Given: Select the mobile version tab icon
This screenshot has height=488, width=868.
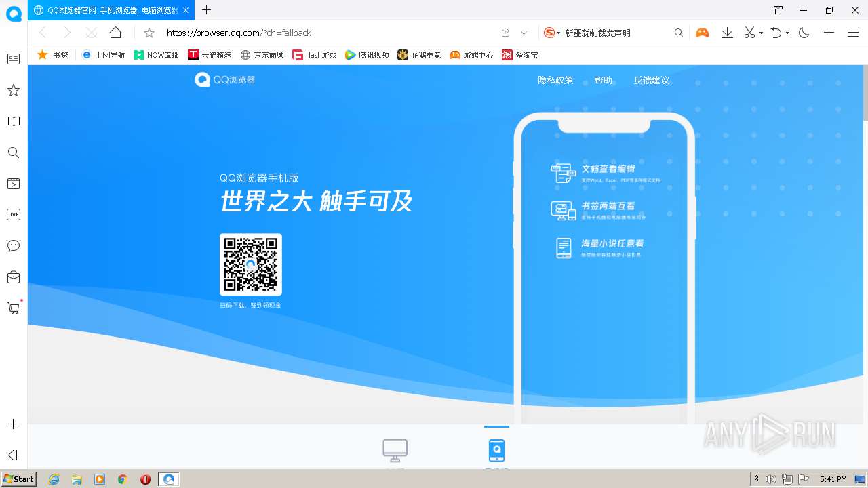Looking at the screenshot, I should click(x=496, y=449).
